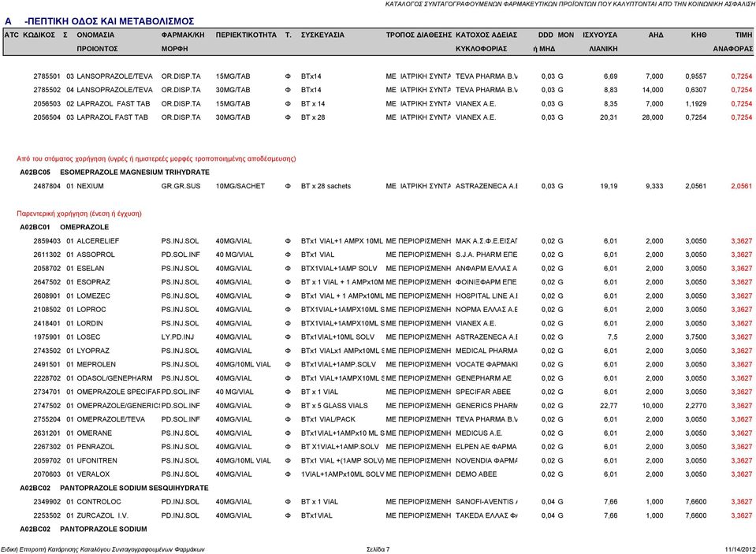The width and height of the screenshot is (756, 554).
Task: Select the footer date 11/14/2012
Action: (x=740, y=549)
